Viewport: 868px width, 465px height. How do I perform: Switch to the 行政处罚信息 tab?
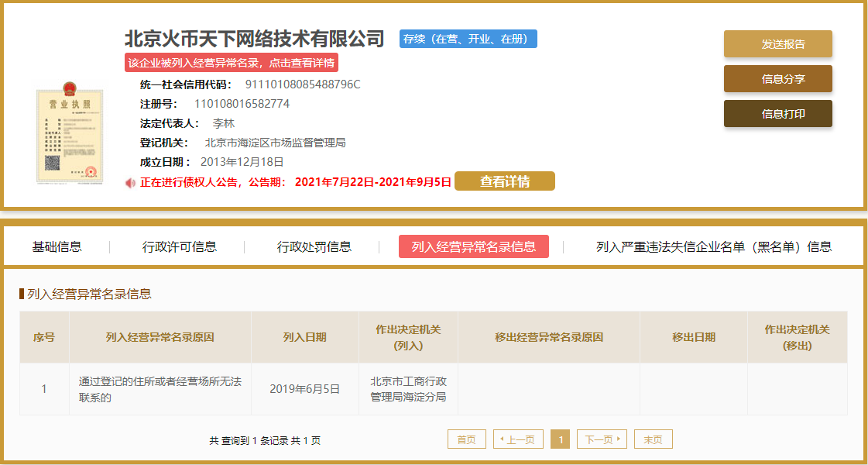tap(314, 246)
